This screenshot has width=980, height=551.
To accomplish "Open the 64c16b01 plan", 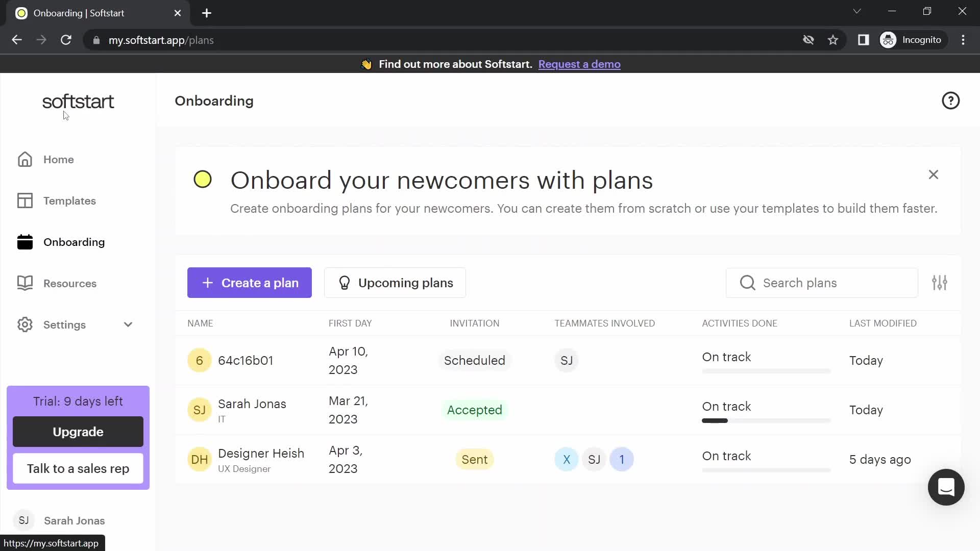I will [246, 361].
